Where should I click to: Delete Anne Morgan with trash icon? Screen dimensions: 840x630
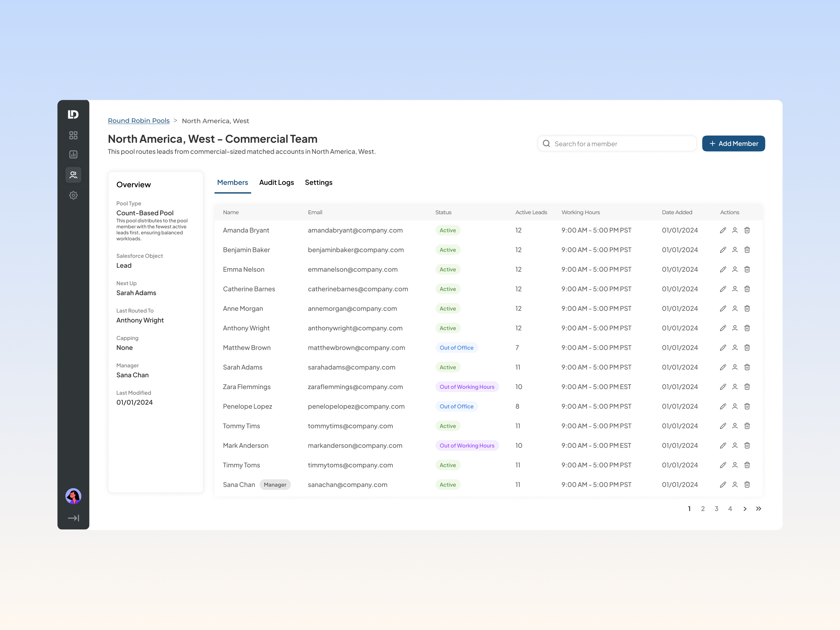point(747,308)
